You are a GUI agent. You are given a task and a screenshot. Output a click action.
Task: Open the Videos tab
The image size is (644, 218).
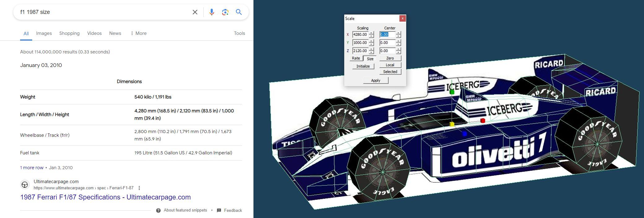[x=94, y=33]
